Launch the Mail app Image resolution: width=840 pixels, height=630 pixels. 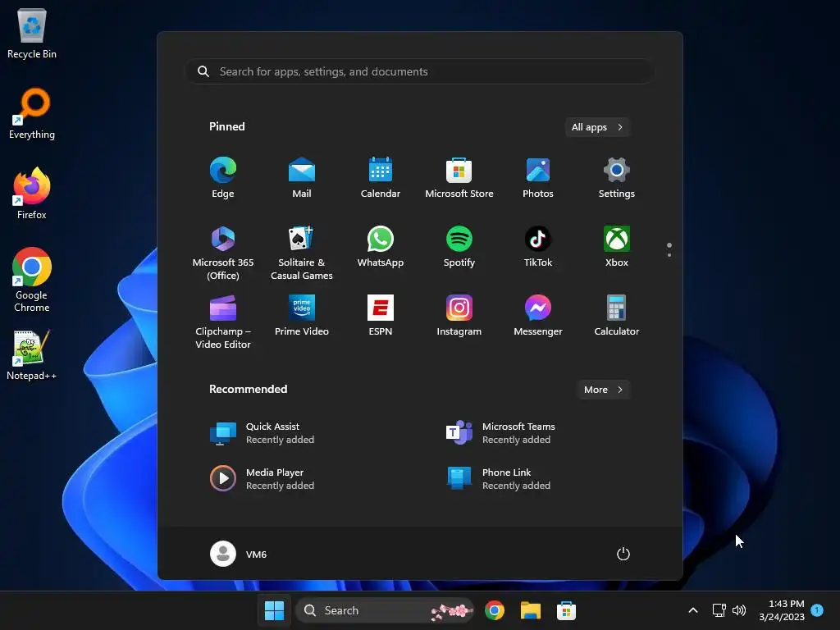[x=302, y=178]
